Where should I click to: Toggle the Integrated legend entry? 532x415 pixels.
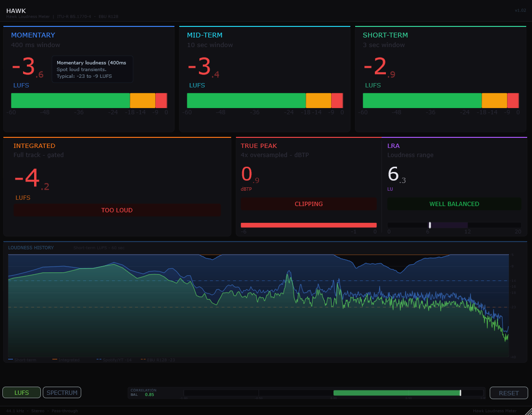[66, 359]
